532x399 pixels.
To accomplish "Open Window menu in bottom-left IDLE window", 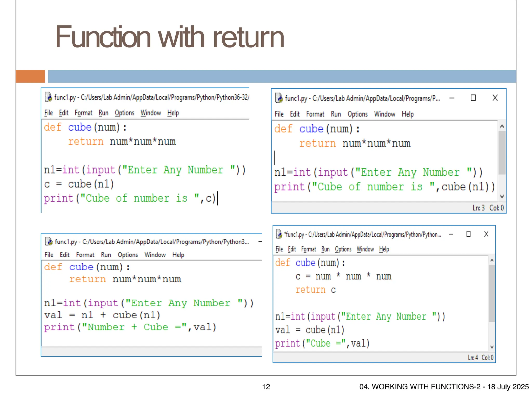I will [155, 255].
